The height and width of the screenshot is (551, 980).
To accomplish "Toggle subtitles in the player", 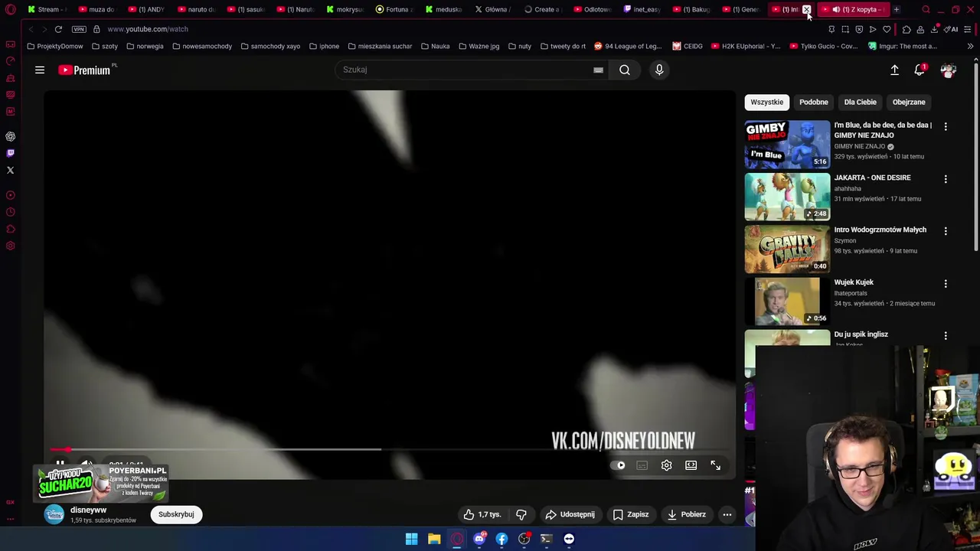I will pos(642,465).
